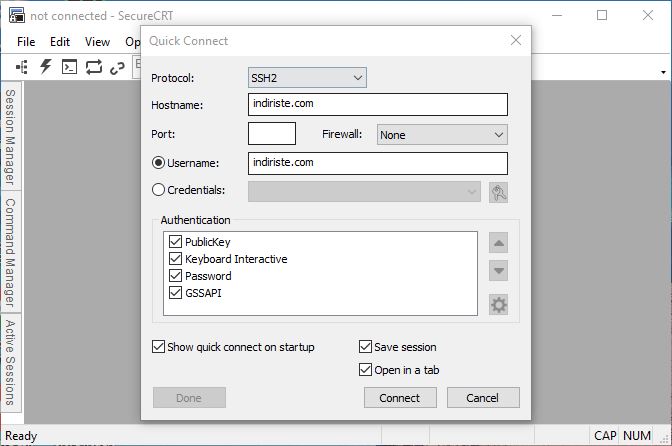Click the credentials keys icon button

498,192
